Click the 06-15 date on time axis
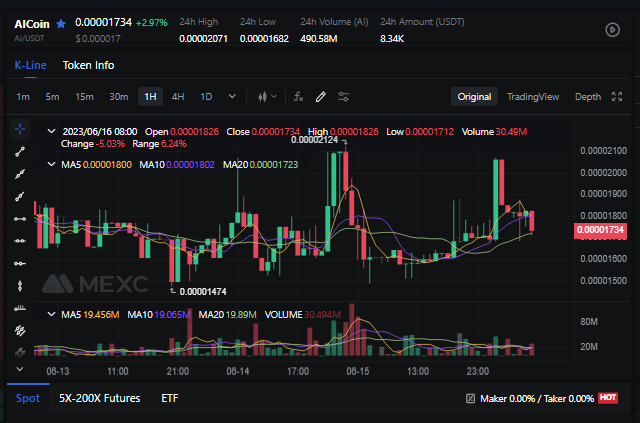The width and height of the screenshot is (640, 423). [358, 372]
